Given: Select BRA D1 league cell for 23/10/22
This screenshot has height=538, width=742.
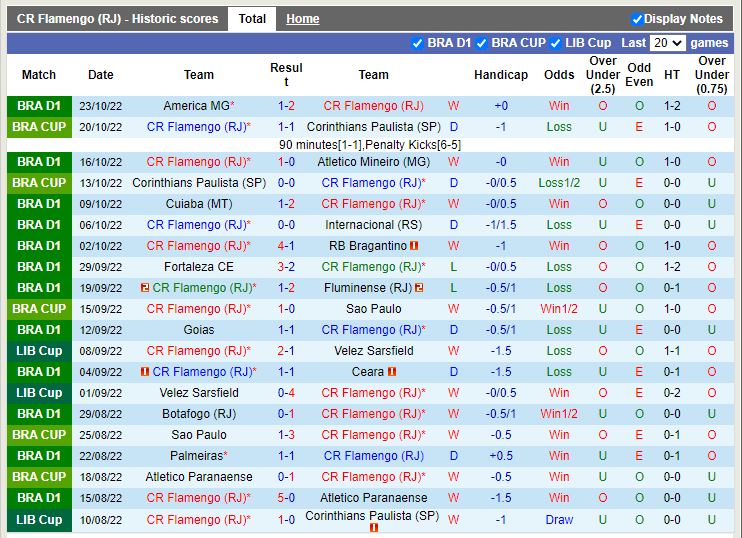Looking at the screenshot, I should click(x=39, y=106).
